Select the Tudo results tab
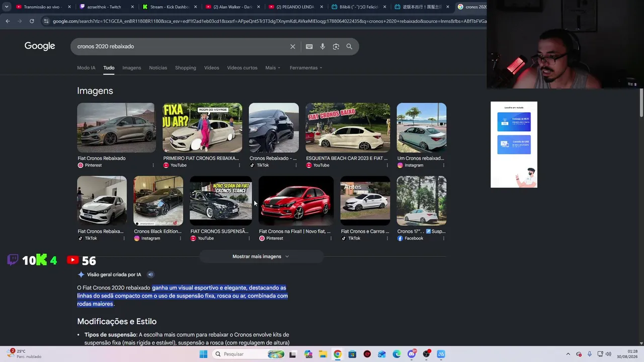This screenshot has width=644, height=362. click(x=109, y=68)
